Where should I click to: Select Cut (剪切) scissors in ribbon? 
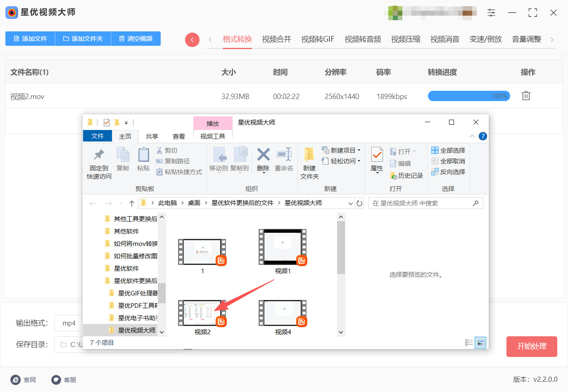pos(167,150)
